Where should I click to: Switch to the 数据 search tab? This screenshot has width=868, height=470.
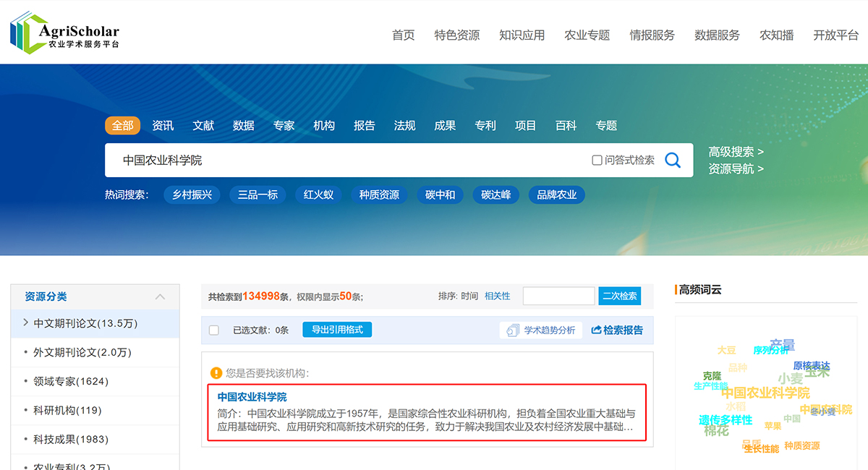pyautogui.click(x=244, y=126)
